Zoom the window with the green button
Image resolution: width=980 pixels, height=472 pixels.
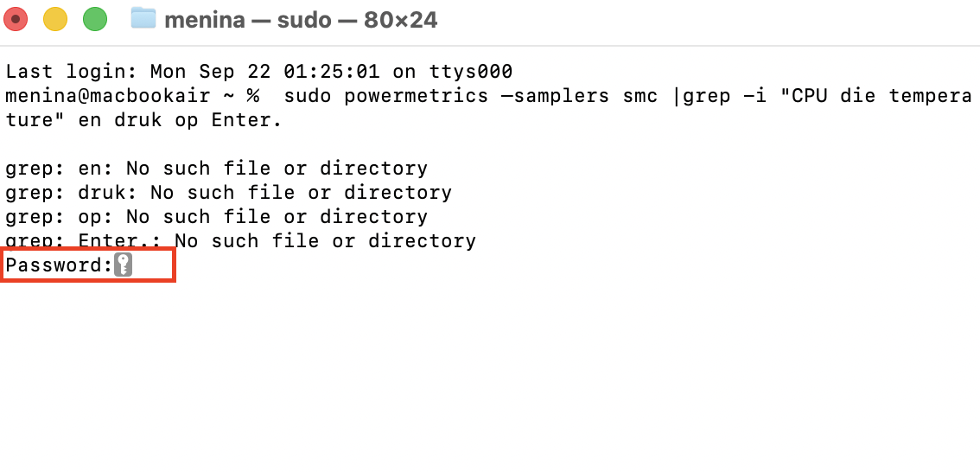pos(94,18)
